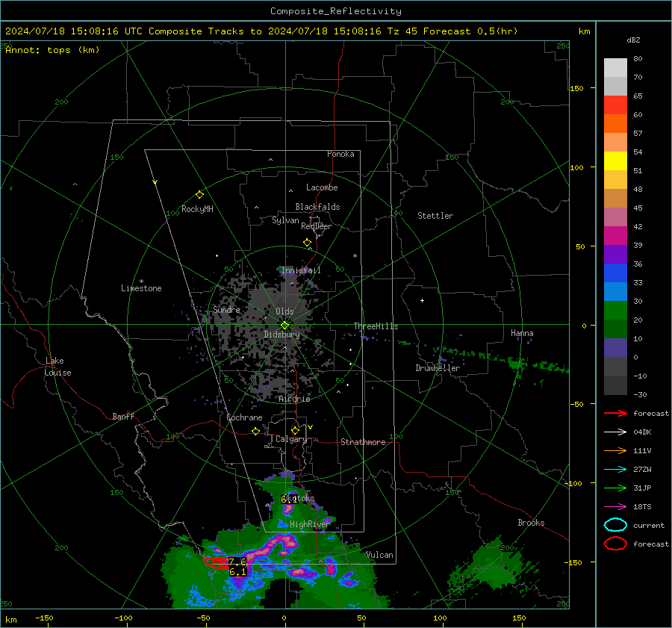Click the RedDeer city label

click(317, 226)
